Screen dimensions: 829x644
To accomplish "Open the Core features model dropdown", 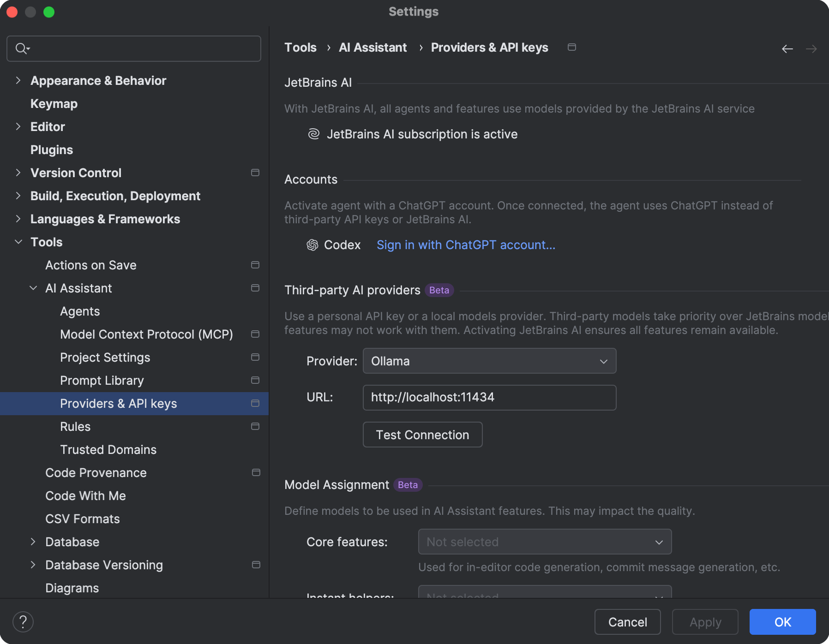I will click(545, 542).
